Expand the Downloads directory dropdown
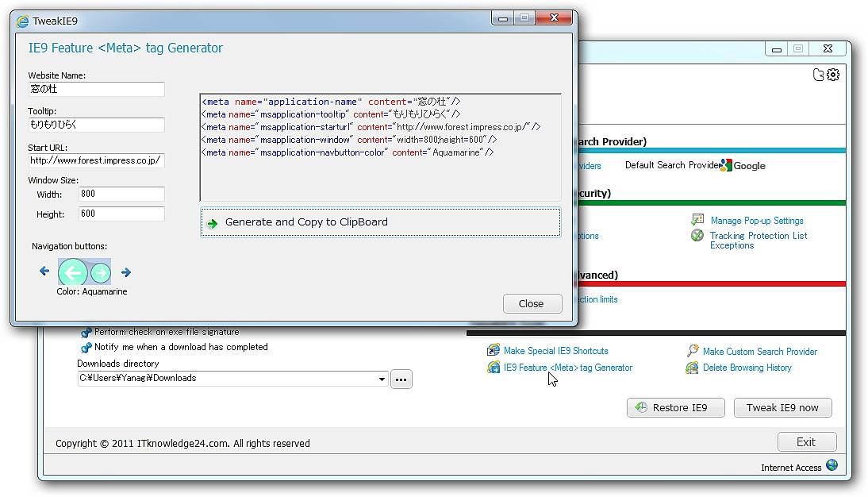This screenshot has width=868, height=497. coord(382,379)
